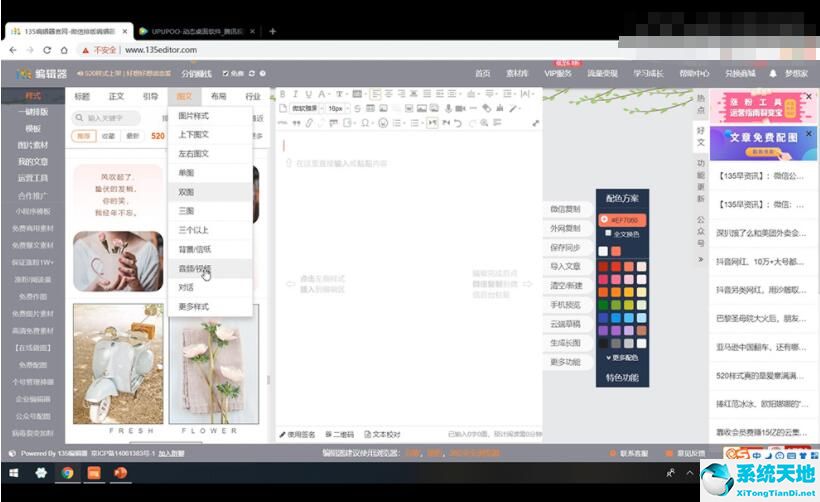Align text left in the toolbar
This screenshot has width=820, height=502.
375,94
